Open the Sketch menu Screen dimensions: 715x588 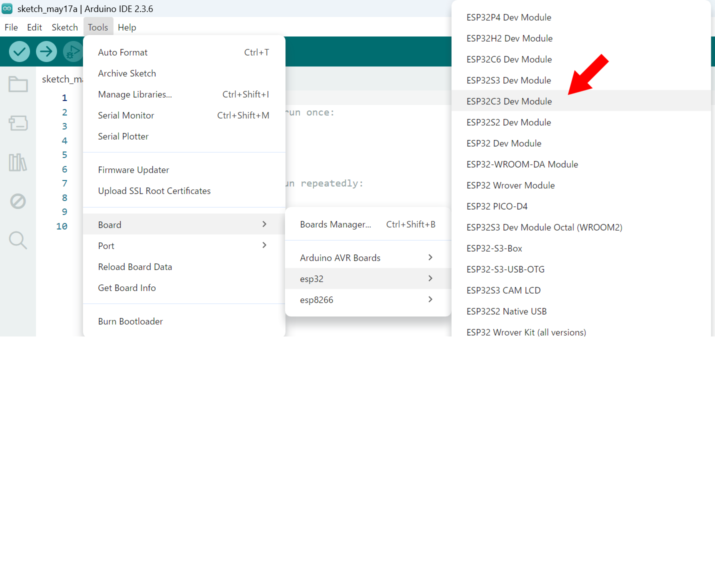[65, 27]
